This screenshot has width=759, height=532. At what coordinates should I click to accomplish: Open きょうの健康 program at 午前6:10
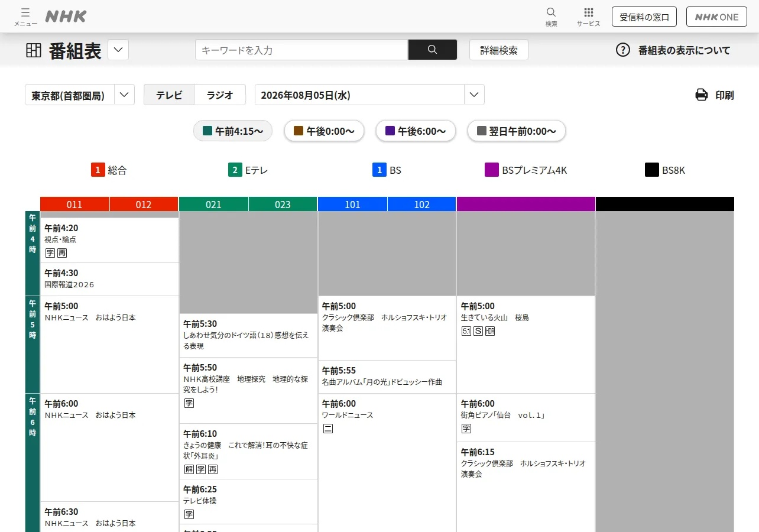tap(248, 452)
